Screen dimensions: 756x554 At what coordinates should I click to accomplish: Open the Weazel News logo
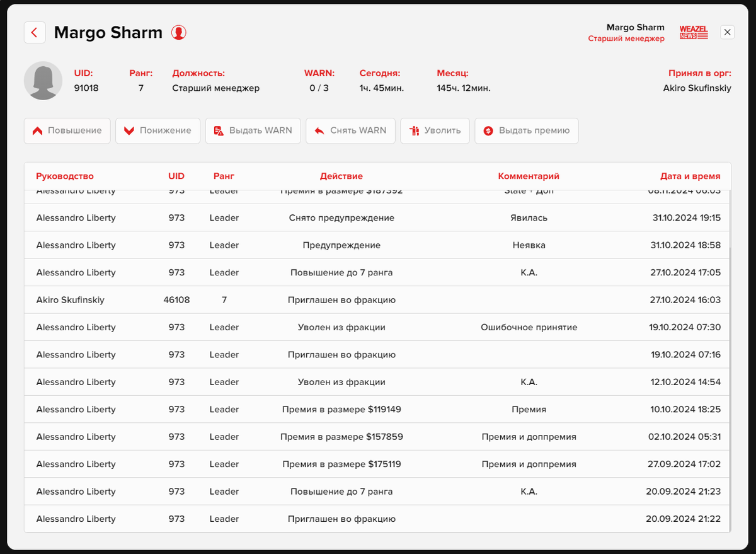point(694,33)
